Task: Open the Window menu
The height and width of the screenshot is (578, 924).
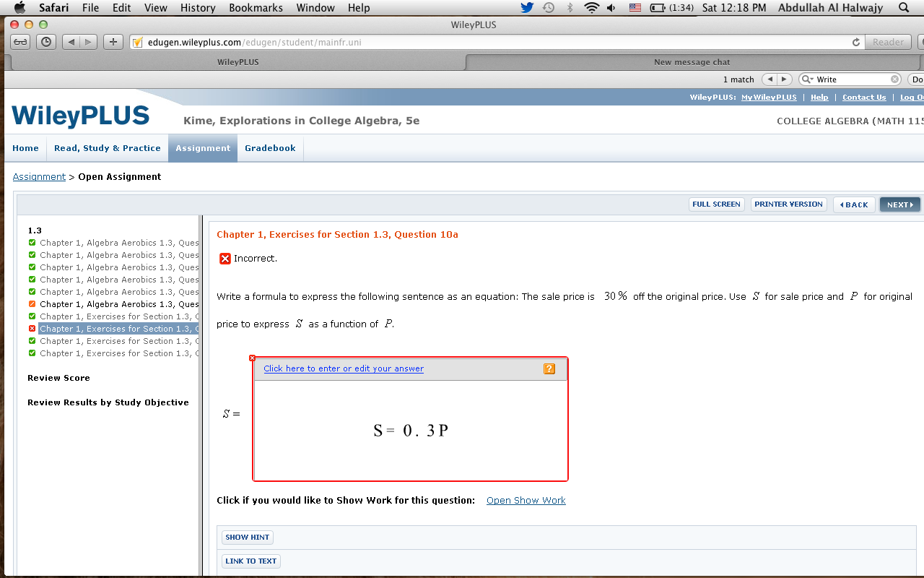Action: (x=316, y=8)
